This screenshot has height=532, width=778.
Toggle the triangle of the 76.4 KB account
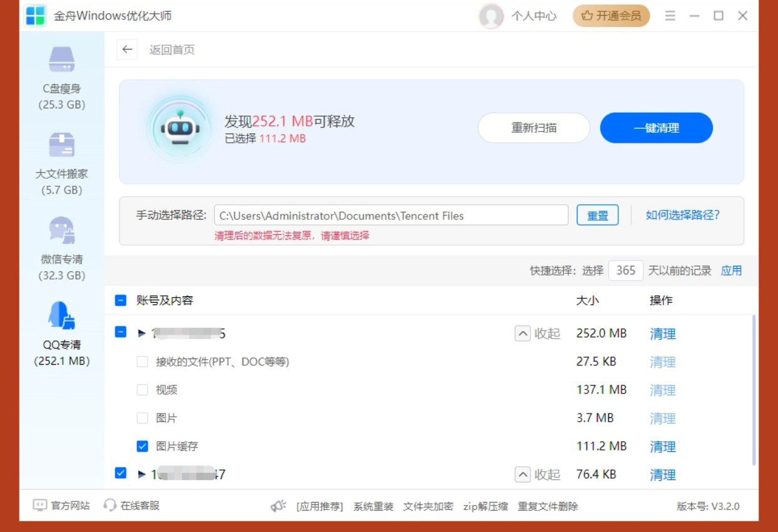(142, 474)
